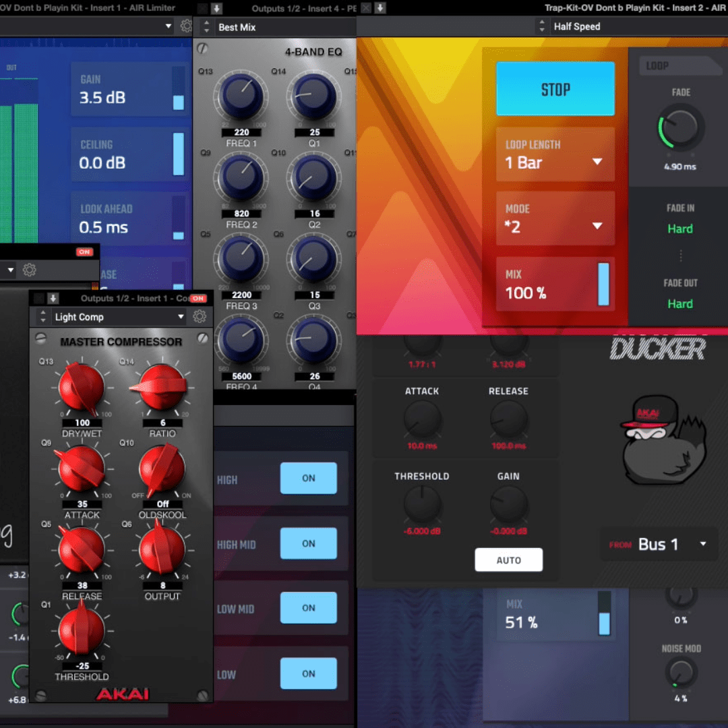This screenshot has height=728, width=728.
Task: Click the down-arrow icon left of the PEQ window title
Action: point(216,8)
